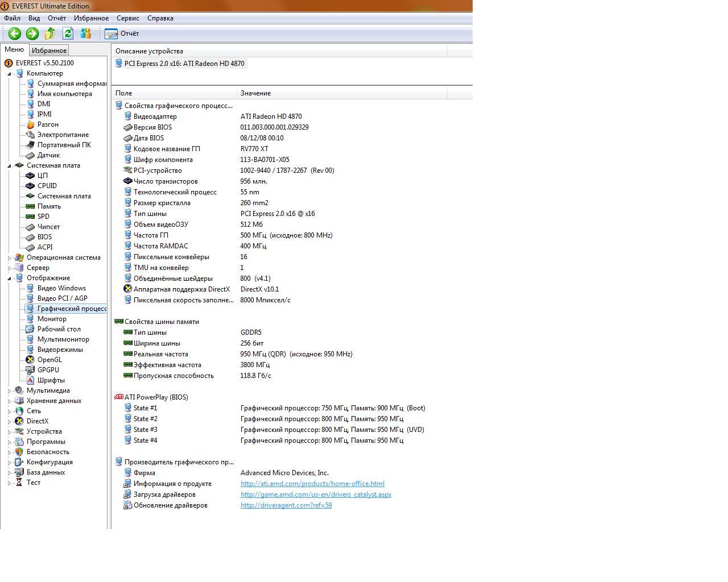
Task: Click the Описание устройства column header
Action: tap(279, 51)
